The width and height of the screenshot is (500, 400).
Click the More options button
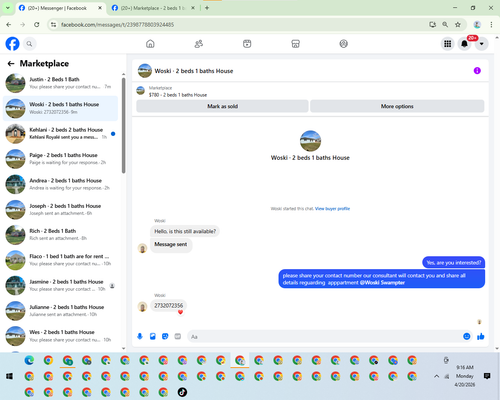(397, 106)
